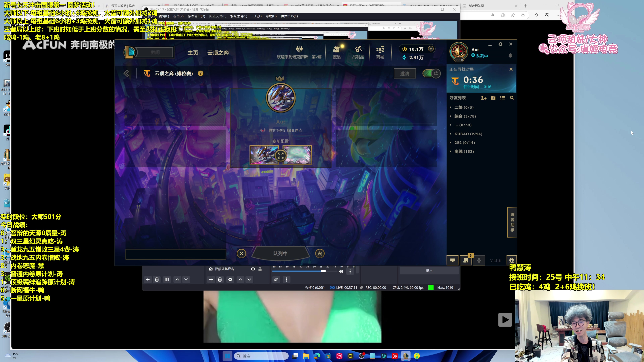Click the search icon in friends list
Image resolution: width=644 pixels, height=362 pixels.
tap(512, 98)
